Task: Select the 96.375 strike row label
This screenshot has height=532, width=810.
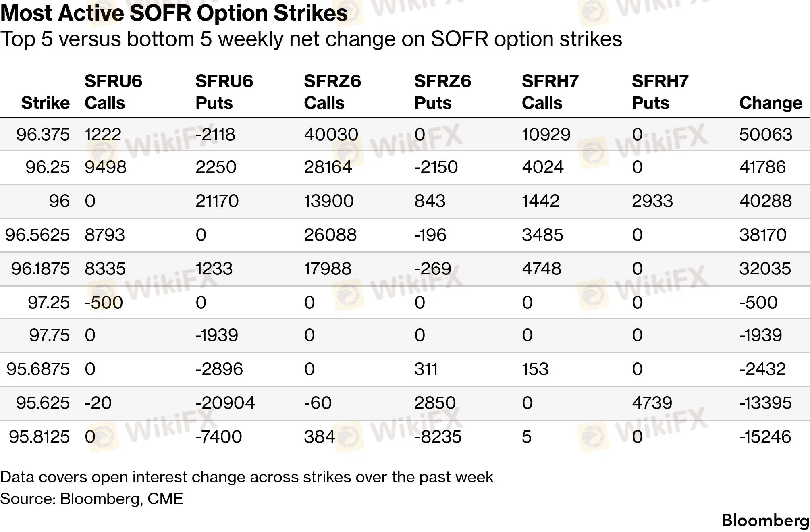Action: 43,134
